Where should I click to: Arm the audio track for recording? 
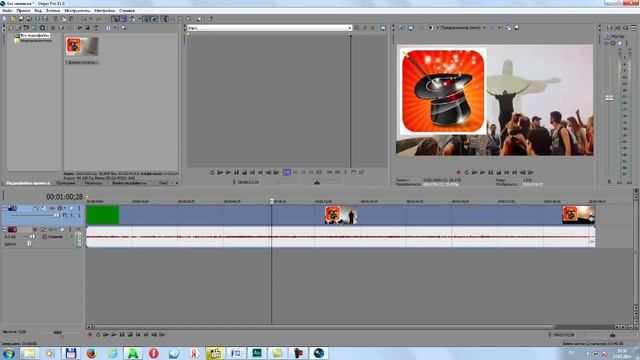click(35, 229)
